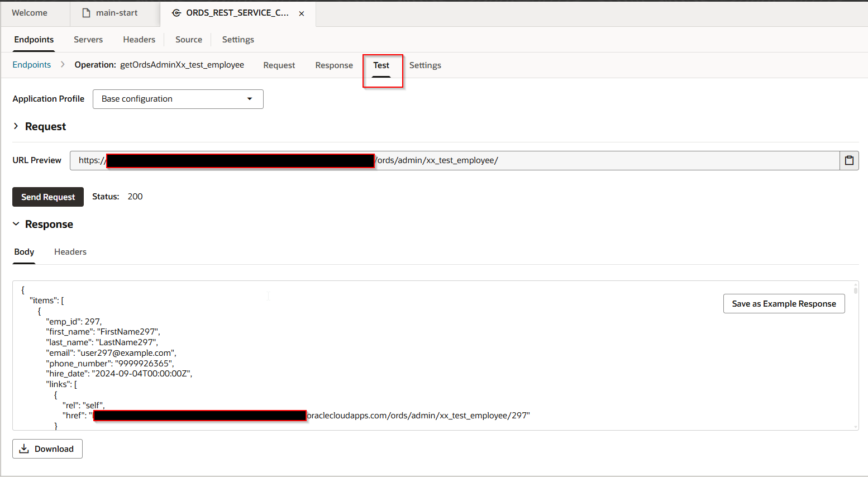Open the operation Request tab
The image size is (868, 477).
279,65
